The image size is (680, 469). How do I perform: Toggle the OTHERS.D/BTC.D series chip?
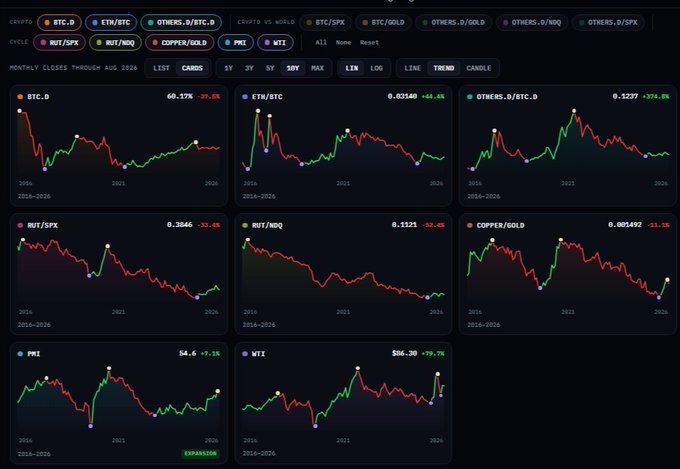tap(181, 23)
